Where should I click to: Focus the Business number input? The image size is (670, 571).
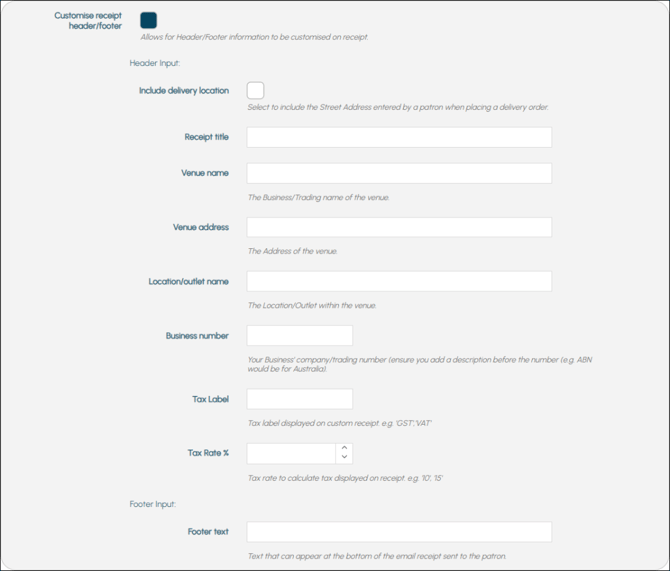coord(299,336)
